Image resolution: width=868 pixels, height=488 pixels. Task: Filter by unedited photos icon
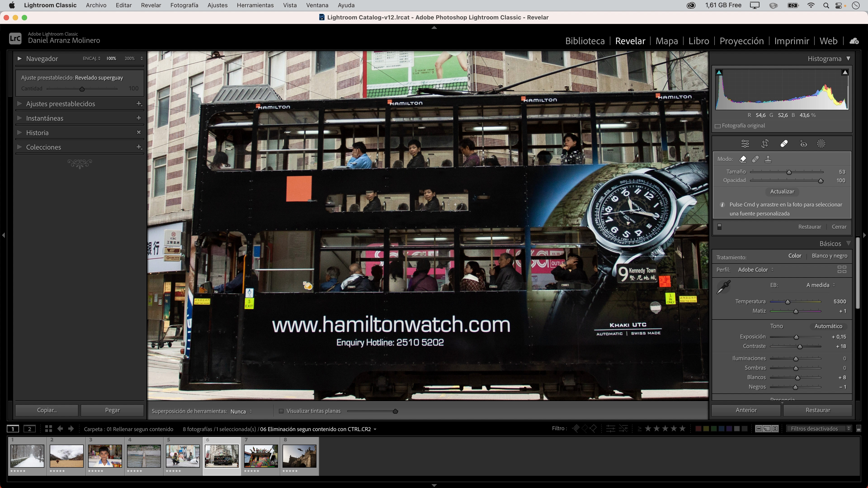(623, 429)
